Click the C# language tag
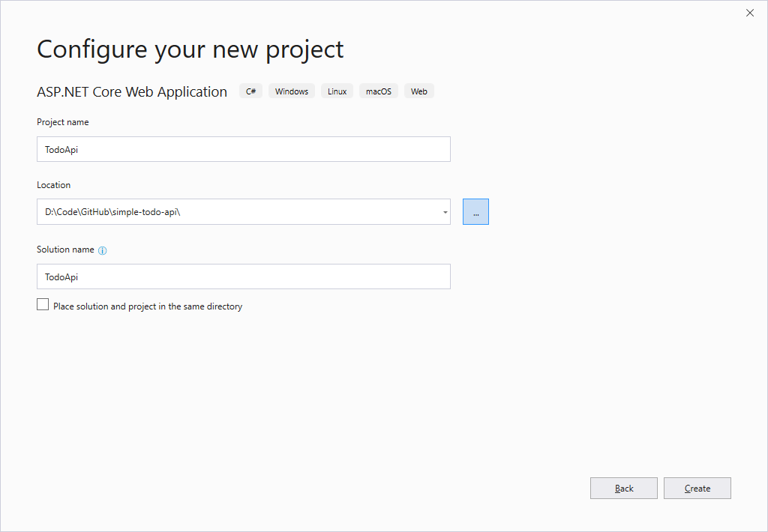Image resolution: width=768 pixels, height=532 pixels. (x=250, y=91)
